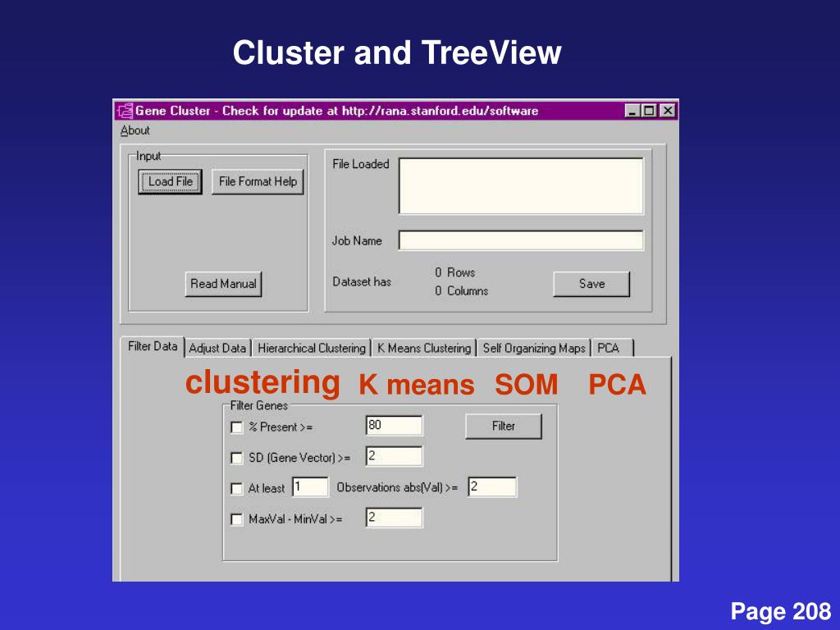Screen dimensions: 840x630
Task: Click the At least count field
Action: pyautogui.click(x=310, y=487)
